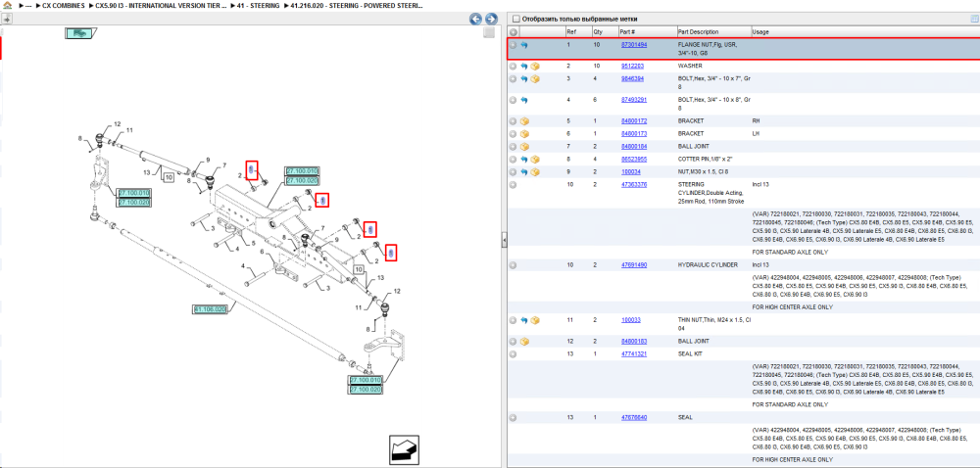Sort by the Qty column header

(604, 32)
